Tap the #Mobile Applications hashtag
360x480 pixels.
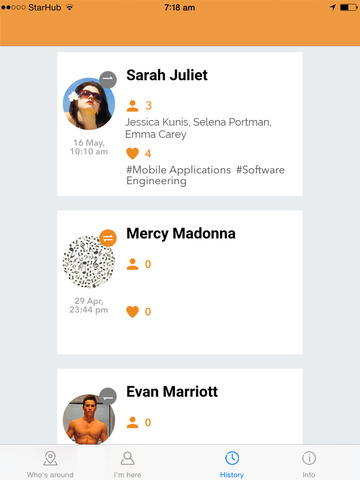[178, 170]
